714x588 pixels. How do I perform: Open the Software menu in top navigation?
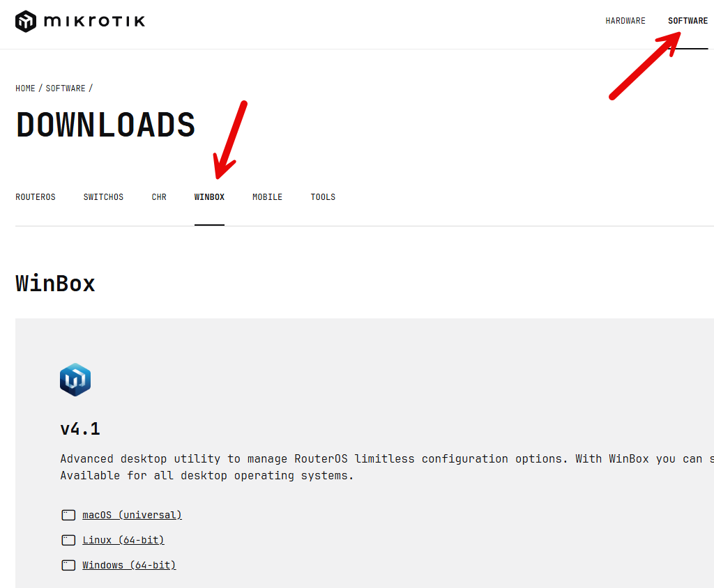[688, 21]
